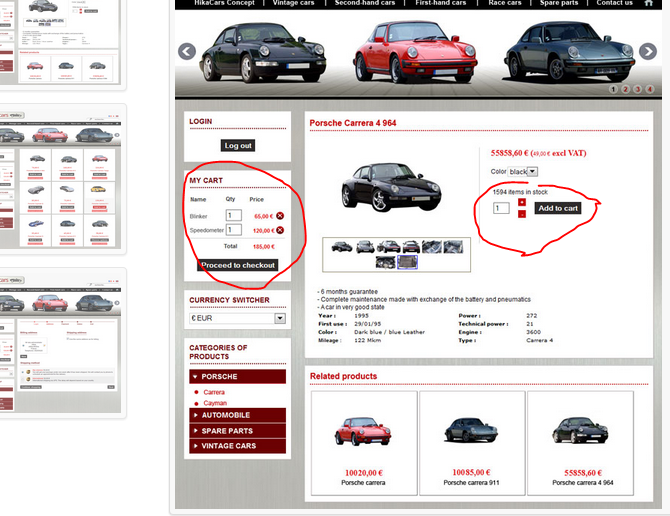Click the Add to cart button
Screen dimensions: 670x516
tap(558, 208)
